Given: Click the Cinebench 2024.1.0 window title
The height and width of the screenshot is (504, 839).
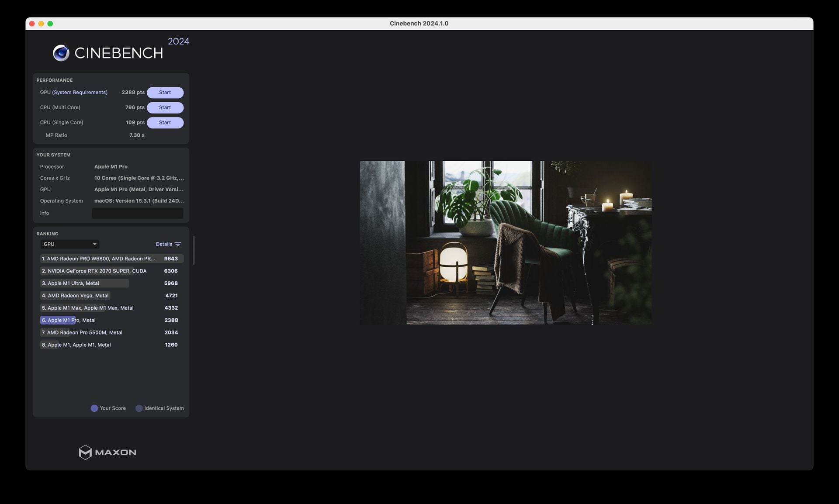Looking at the screenshot, I should (419, 24).
